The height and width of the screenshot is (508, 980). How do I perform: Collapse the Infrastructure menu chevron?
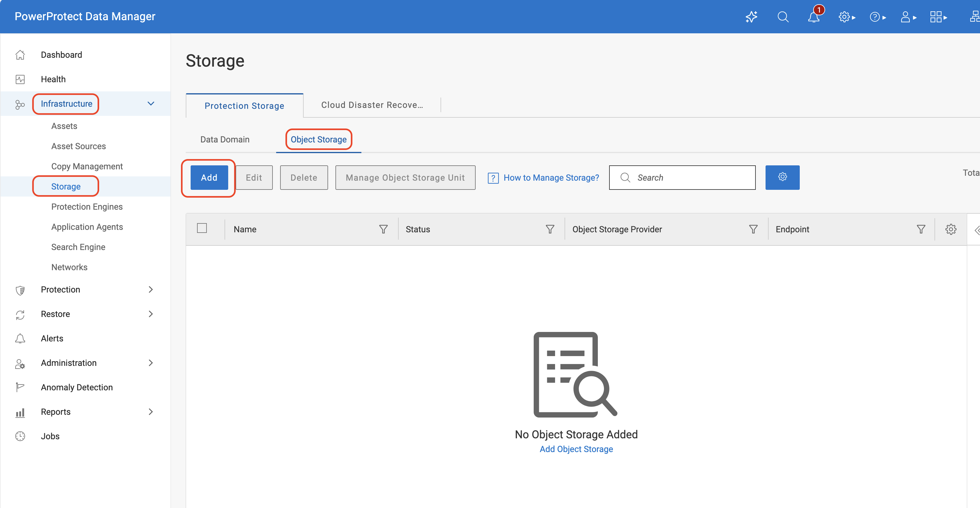pos(151,104)
